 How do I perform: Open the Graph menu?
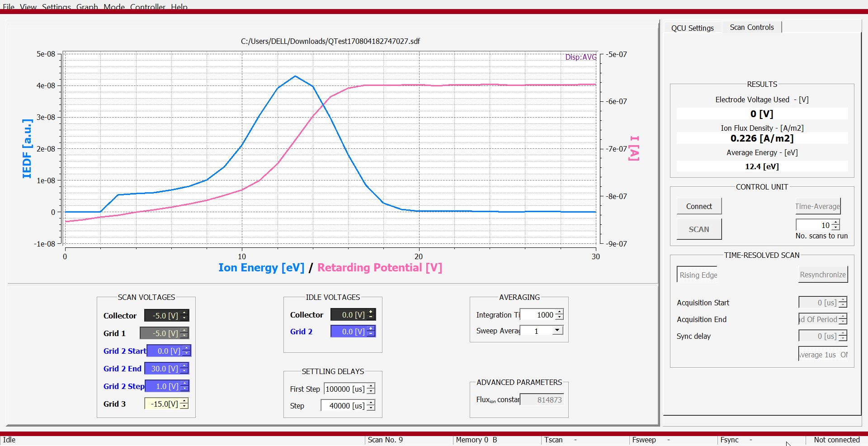pos(87,7)
